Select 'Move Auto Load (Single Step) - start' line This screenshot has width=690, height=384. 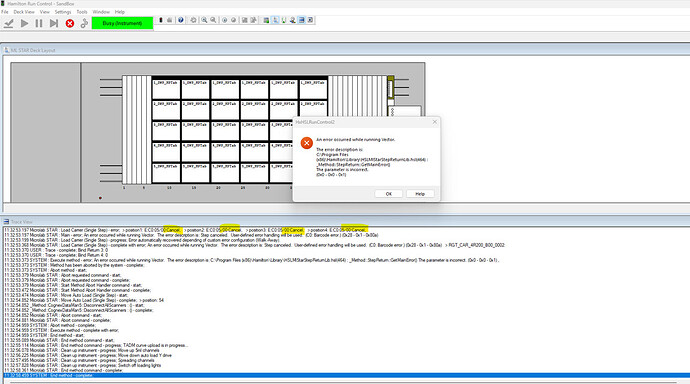(66, 295)
